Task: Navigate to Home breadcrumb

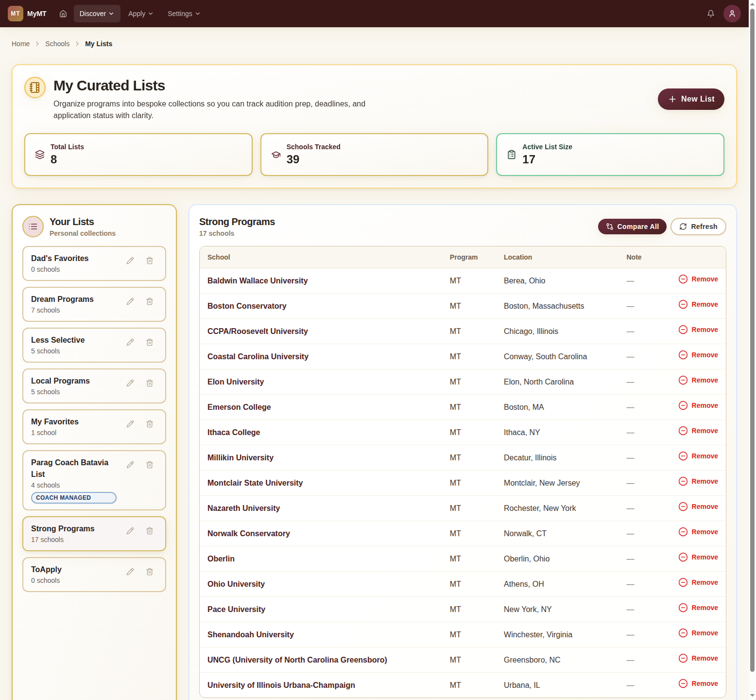Action: 20,44
